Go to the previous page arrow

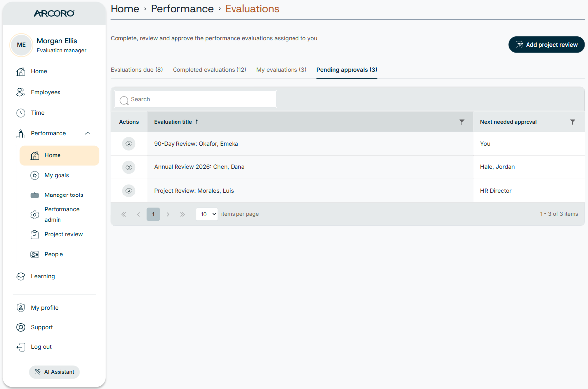[x=138, y=214]
